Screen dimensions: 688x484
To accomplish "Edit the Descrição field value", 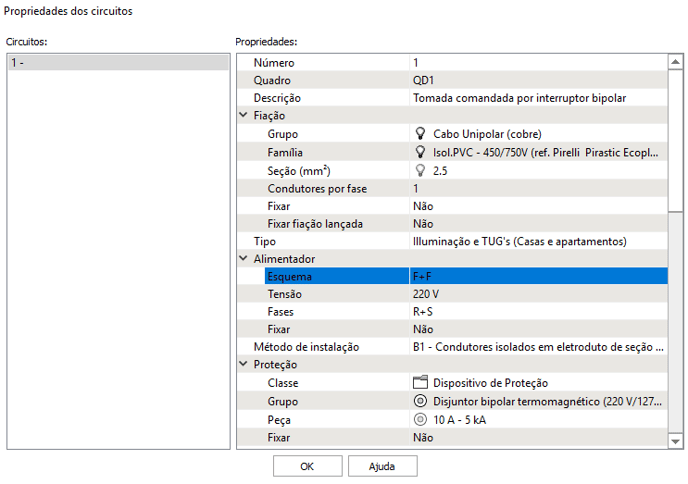I will tap(537, 98).
